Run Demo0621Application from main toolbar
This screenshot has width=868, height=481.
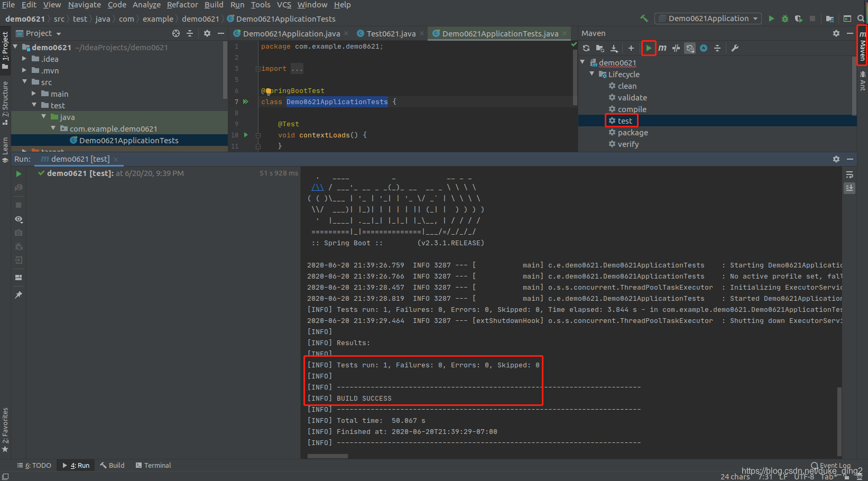[771, 18]
